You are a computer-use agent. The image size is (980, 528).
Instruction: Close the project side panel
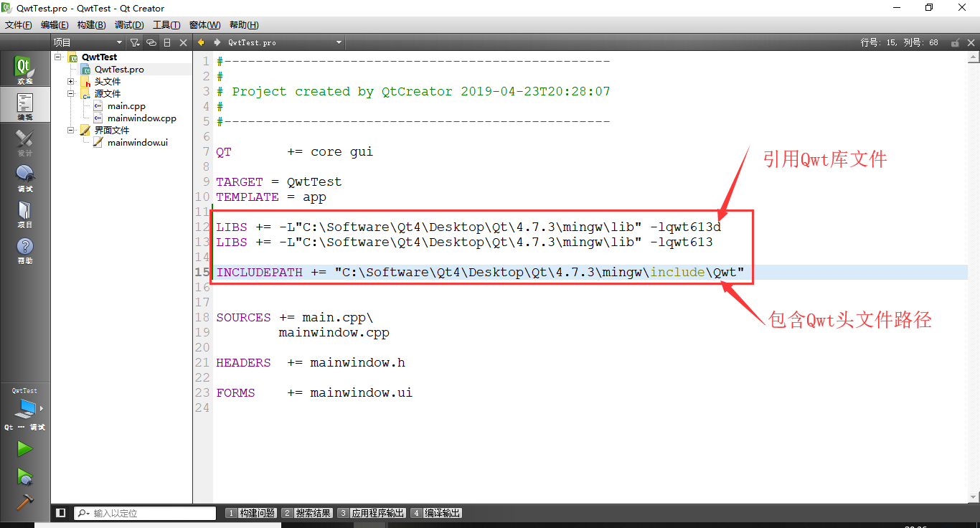[x=183, y=43]
